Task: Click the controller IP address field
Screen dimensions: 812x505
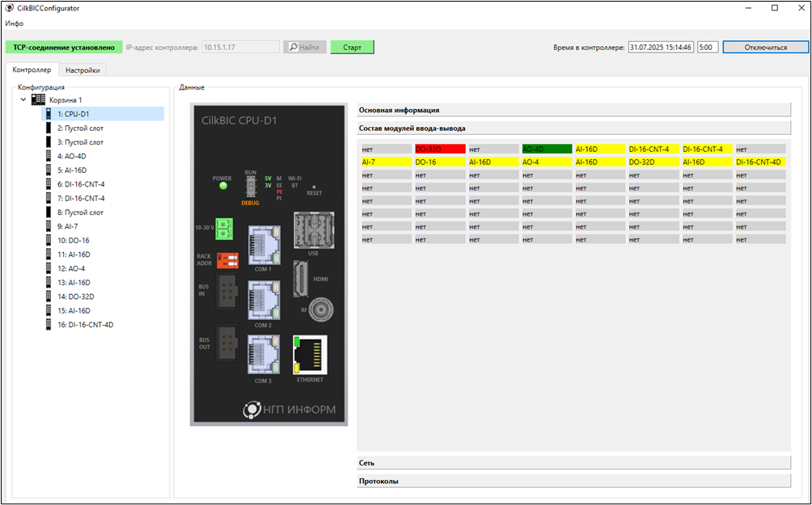Action: pyautogui.click(x=241, y=47)
